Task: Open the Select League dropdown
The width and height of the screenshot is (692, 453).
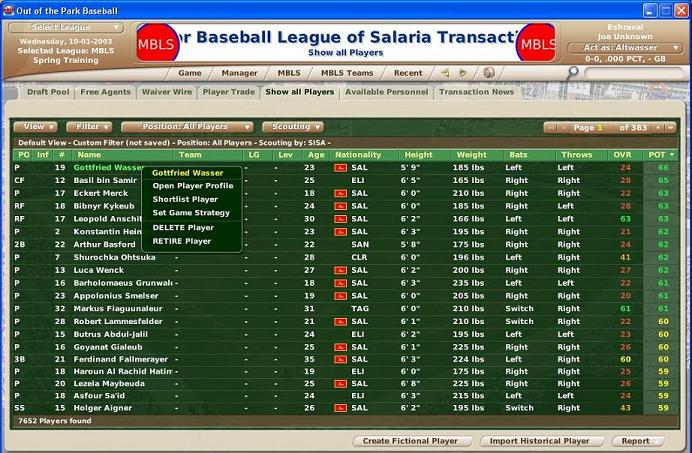Action: pos(60,27)
